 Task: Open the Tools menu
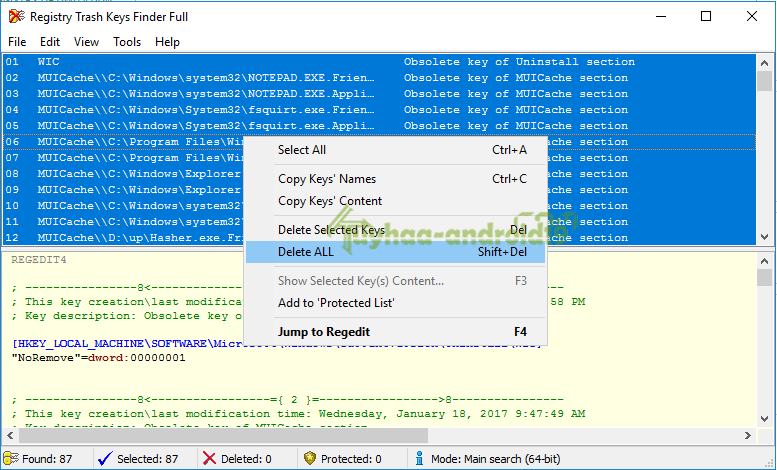pyautogui.click(x=127, y=42)
